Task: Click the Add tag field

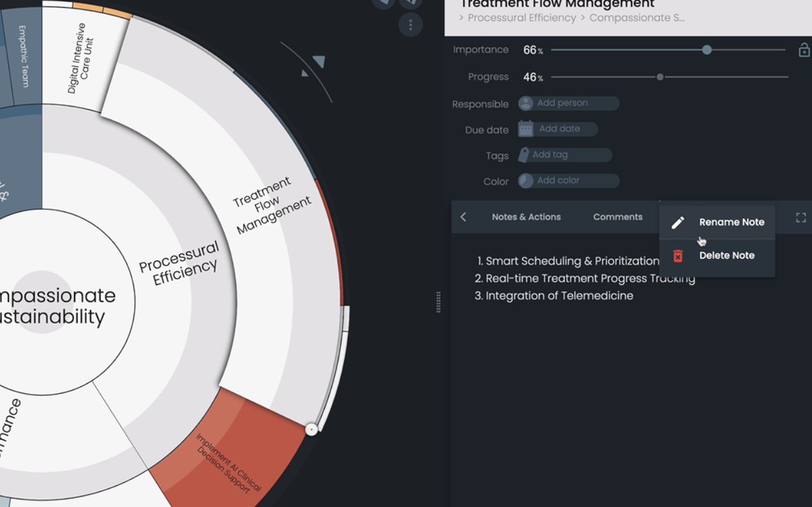Action: pyautogui.click(x=566, y=155)
